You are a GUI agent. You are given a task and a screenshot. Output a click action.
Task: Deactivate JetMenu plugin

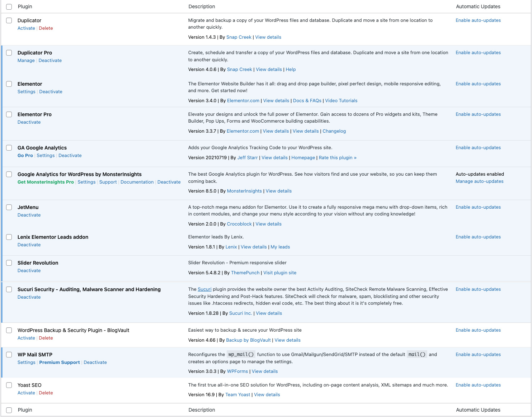point(29,215)
